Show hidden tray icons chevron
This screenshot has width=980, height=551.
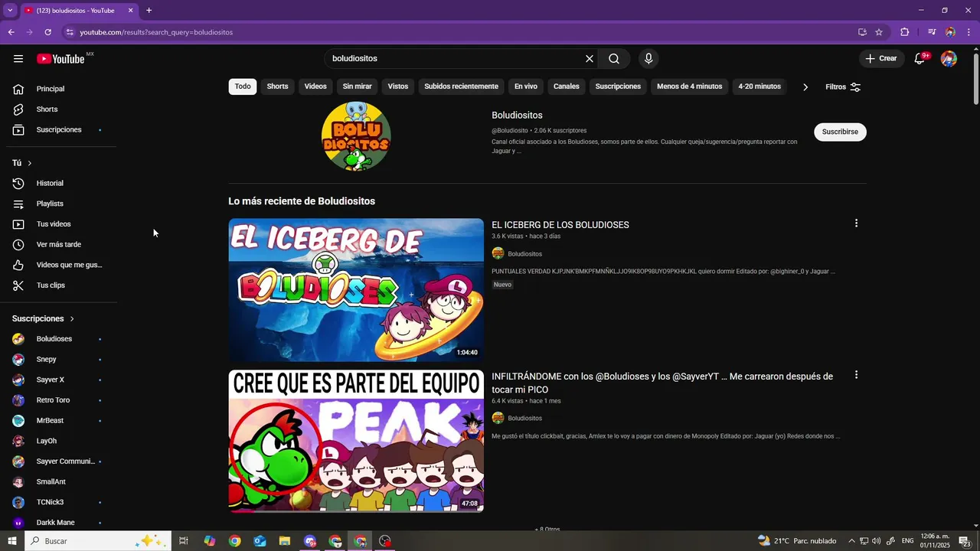click(851, 541)
